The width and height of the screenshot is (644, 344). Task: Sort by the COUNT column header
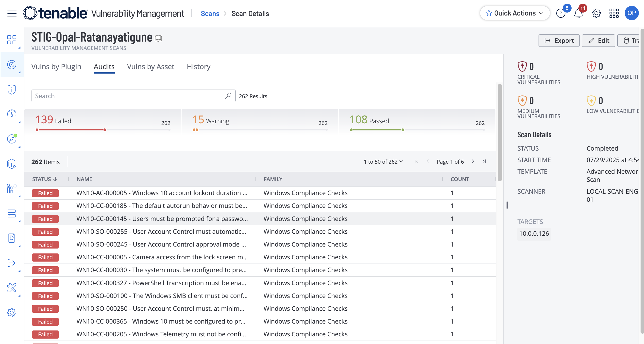(460, 179)
